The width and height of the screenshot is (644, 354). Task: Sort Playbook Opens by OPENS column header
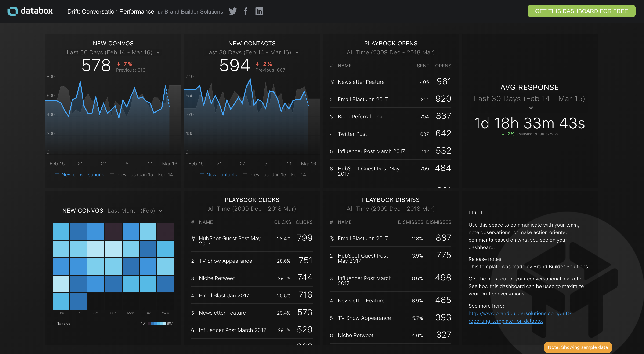pyautogui.click(x=443, y=66)
